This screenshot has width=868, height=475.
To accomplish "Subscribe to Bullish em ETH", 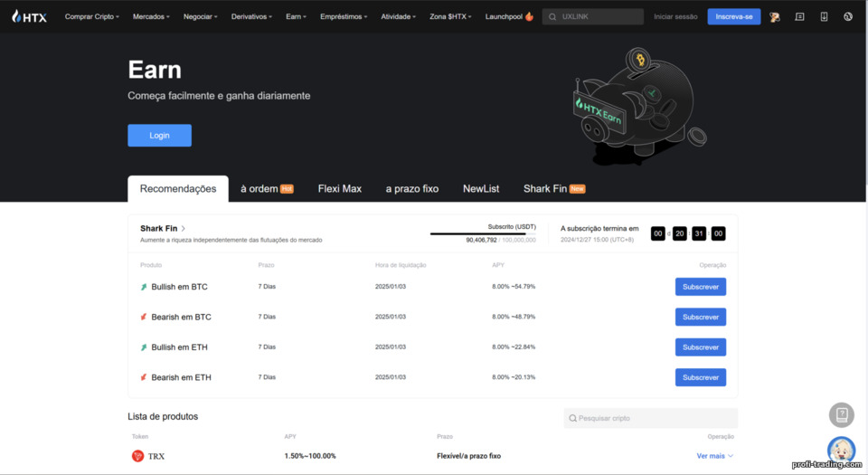I will 700,347.
